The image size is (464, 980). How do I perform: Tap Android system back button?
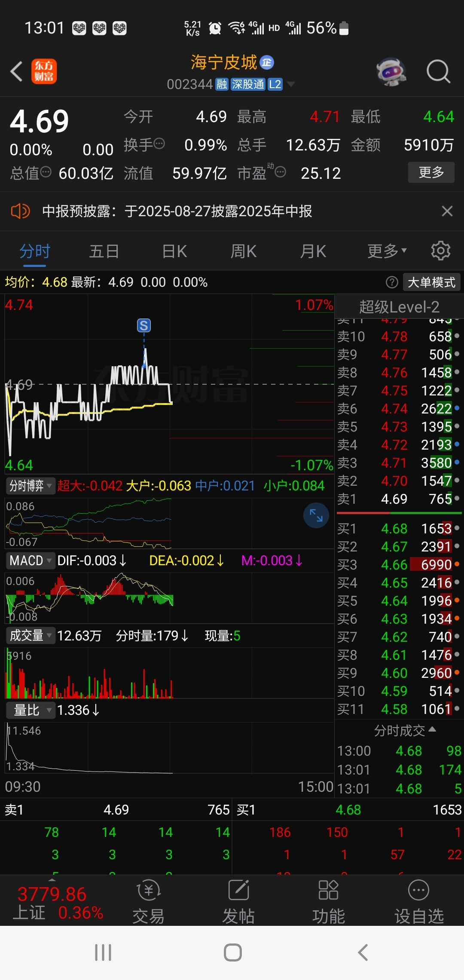pos(363,952)
